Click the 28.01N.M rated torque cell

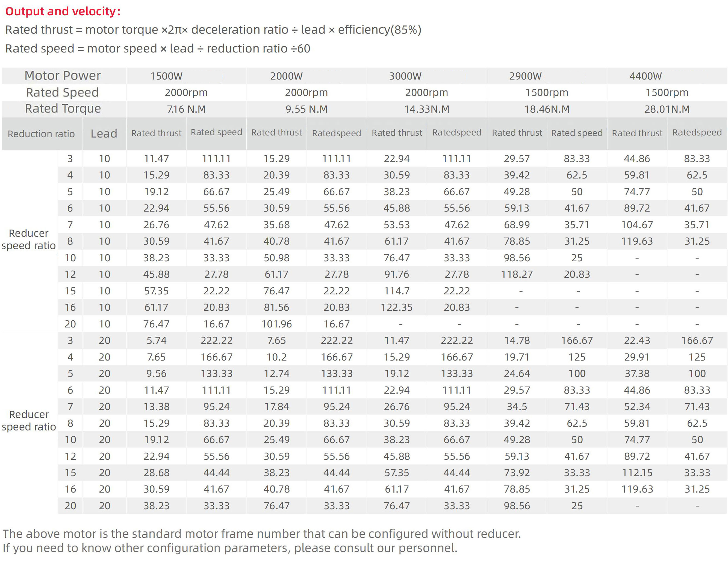[667, 109]
